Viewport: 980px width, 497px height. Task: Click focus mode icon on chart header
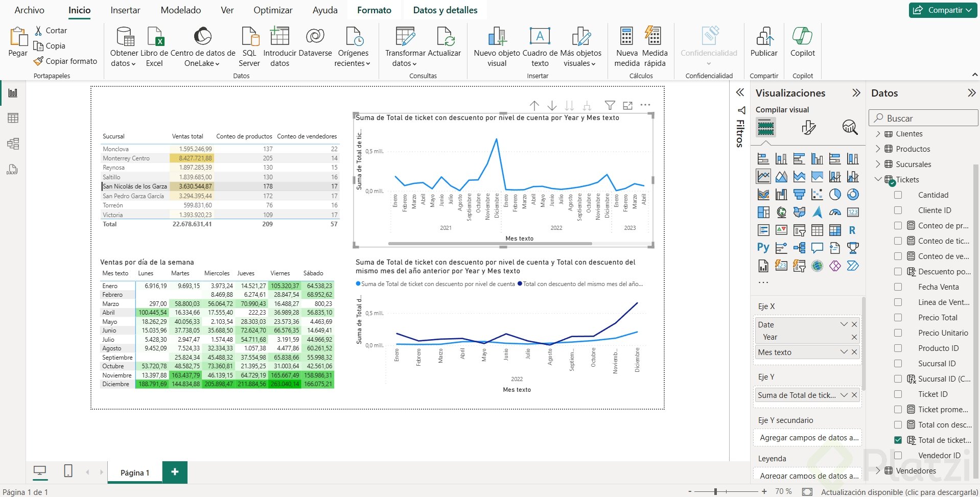627,105
